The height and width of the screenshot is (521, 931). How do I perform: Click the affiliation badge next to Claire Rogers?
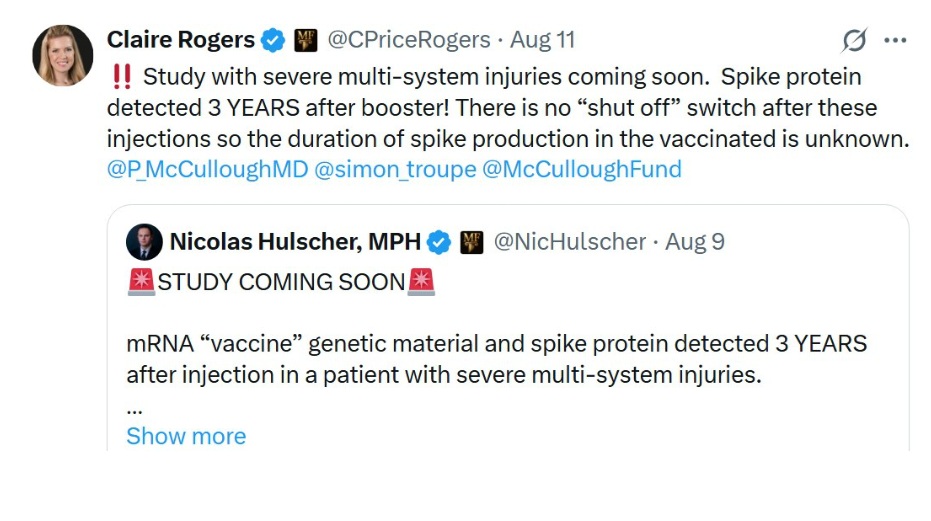coord(305,41)
